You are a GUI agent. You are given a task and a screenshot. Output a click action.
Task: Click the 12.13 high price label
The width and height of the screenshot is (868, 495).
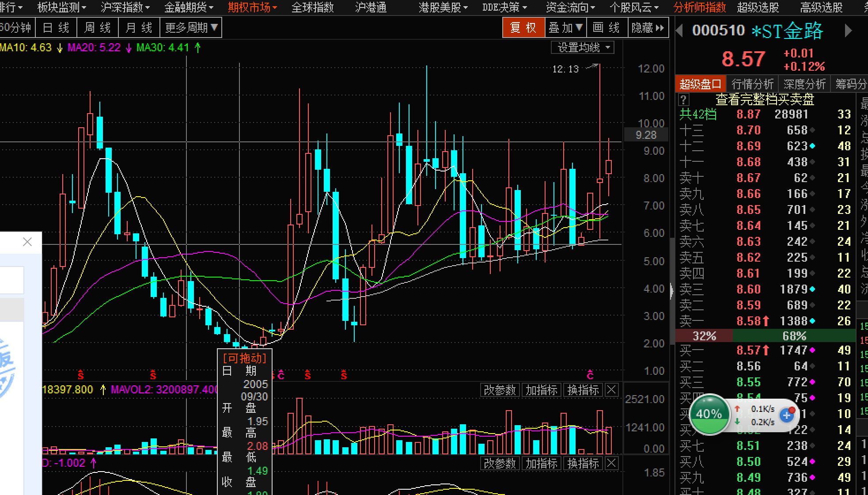(x=565, y=69)
